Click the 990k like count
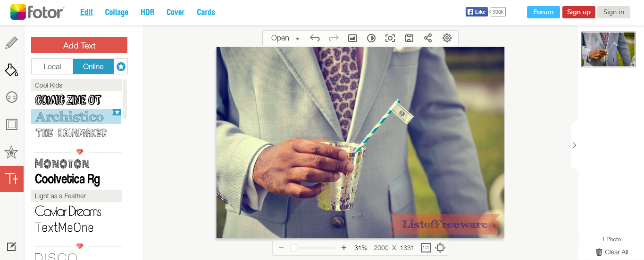This screenshot has height=260, width=644. pyautogui.click(x=498, y=12)
